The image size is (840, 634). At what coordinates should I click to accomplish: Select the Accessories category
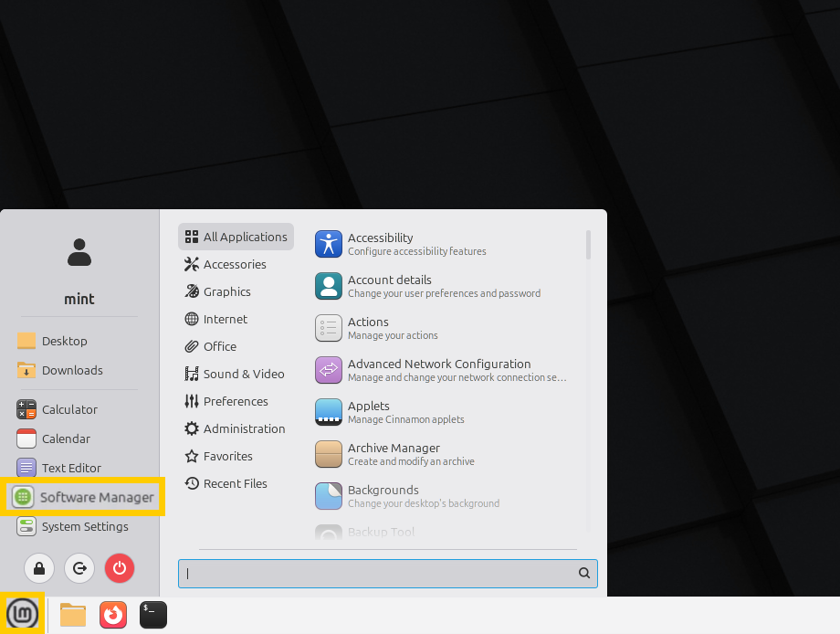[x=236, y=264]
